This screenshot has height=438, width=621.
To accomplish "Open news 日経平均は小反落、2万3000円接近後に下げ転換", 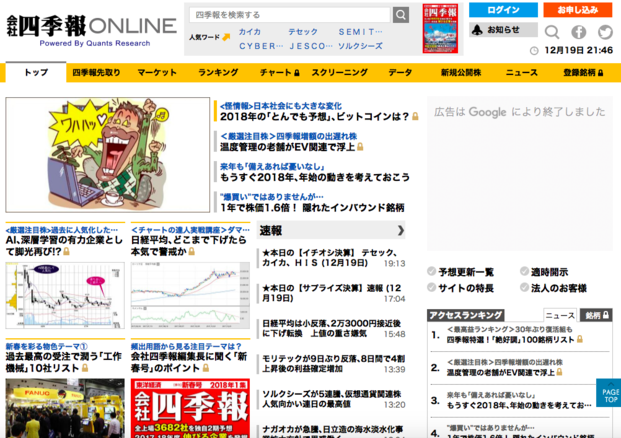I will [x=331, y=328].
